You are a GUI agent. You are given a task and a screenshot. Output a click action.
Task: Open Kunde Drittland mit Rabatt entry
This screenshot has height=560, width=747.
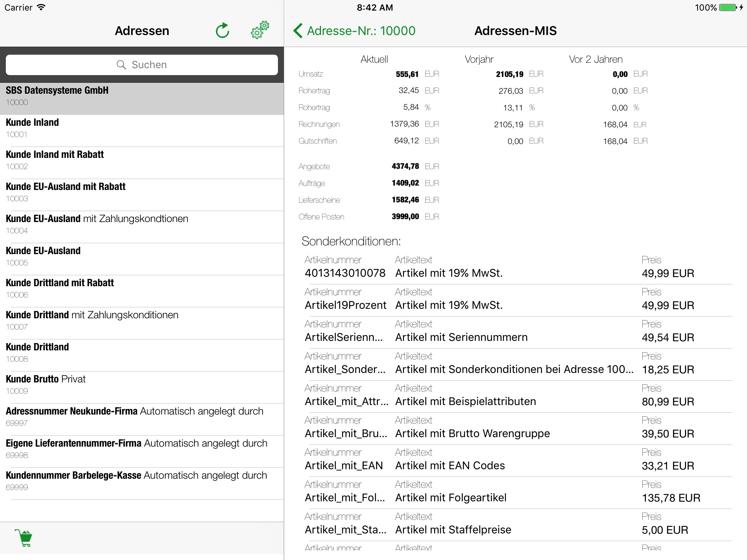point(142,291)
